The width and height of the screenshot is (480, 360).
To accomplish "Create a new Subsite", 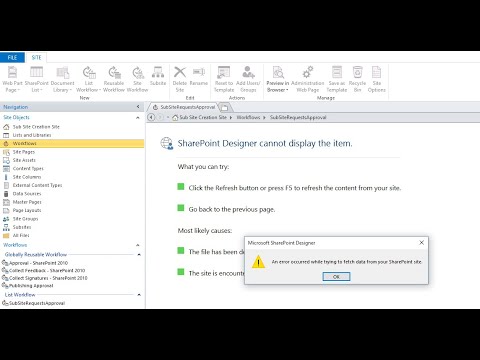I will tap(158, 77).
